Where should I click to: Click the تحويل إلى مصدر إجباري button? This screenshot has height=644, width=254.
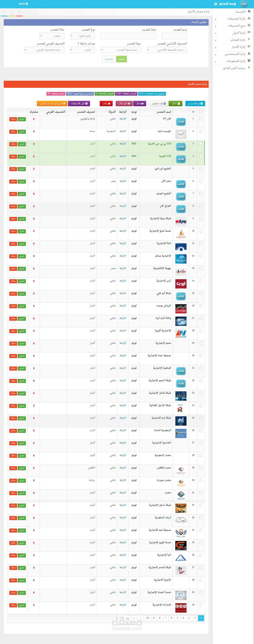pyautogui.click(x=52, y=103)
